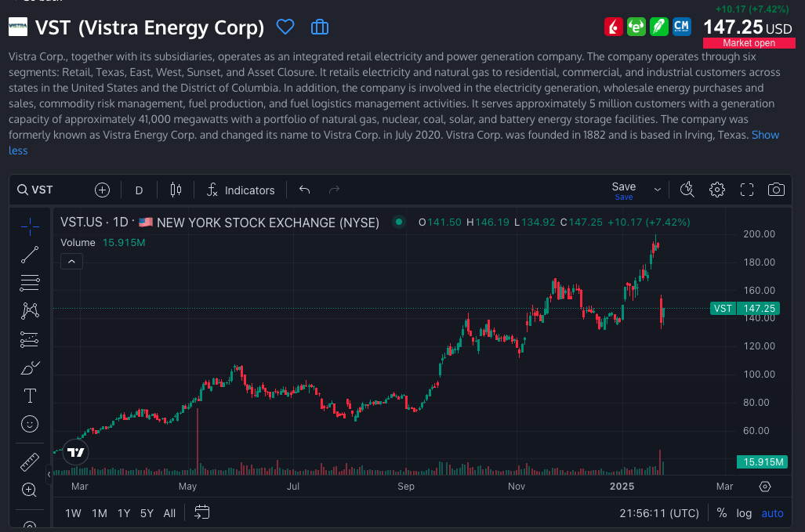Click the 15.915M volume axis label

[x=763, y=461]
